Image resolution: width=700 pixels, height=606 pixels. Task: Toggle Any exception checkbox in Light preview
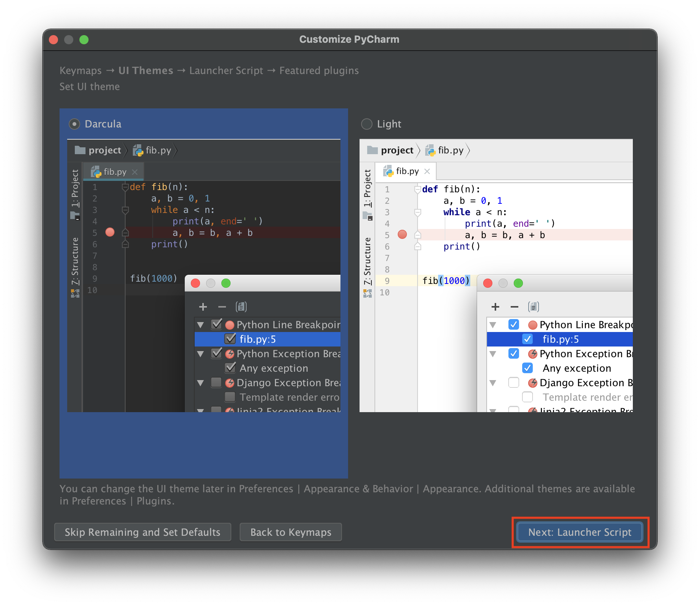pos(527,368)
